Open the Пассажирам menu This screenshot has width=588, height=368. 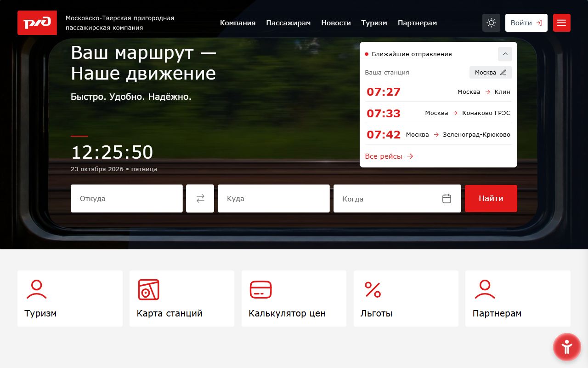pyautogui.click(x=288, y=23)
